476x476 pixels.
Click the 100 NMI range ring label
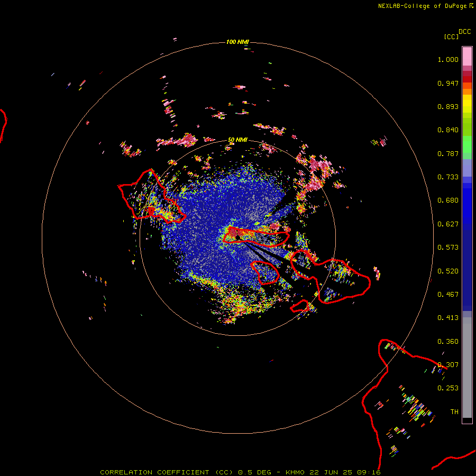(x=237, y=42)
